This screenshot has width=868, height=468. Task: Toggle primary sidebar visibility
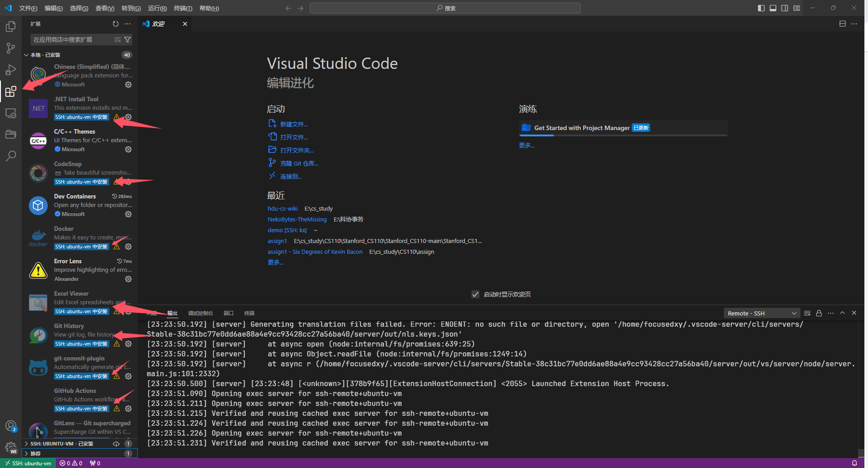pyautogui.click(x=761, y=8)
